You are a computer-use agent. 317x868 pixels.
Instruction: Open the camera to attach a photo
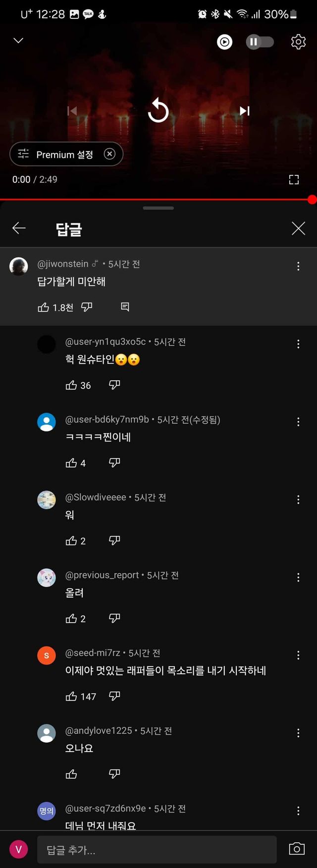(x=296, y=849)
